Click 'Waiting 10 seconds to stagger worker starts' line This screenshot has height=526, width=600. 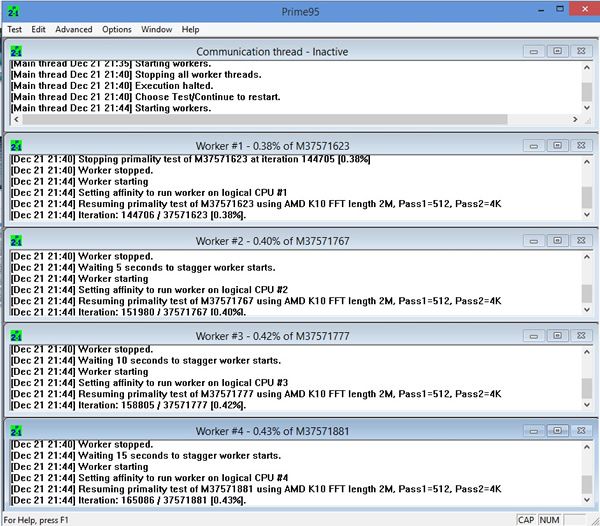pyautogui.click(x=146, y=360)
